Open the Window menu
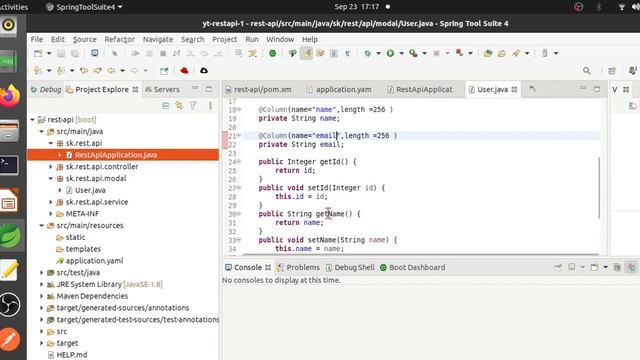The width and height of the screenshot is (640, 360). pyautogui.click(x=280, y=39)
